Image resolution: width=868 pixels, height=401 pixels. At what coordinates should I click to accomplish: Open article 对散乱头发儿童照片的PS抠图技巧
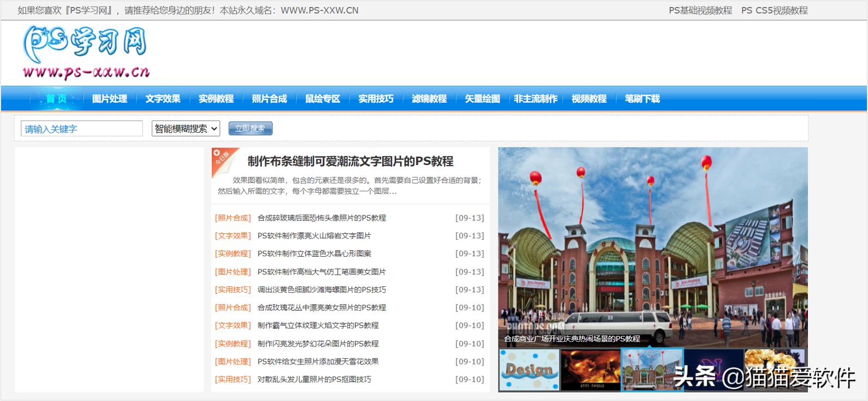click(x=314, y=379)
